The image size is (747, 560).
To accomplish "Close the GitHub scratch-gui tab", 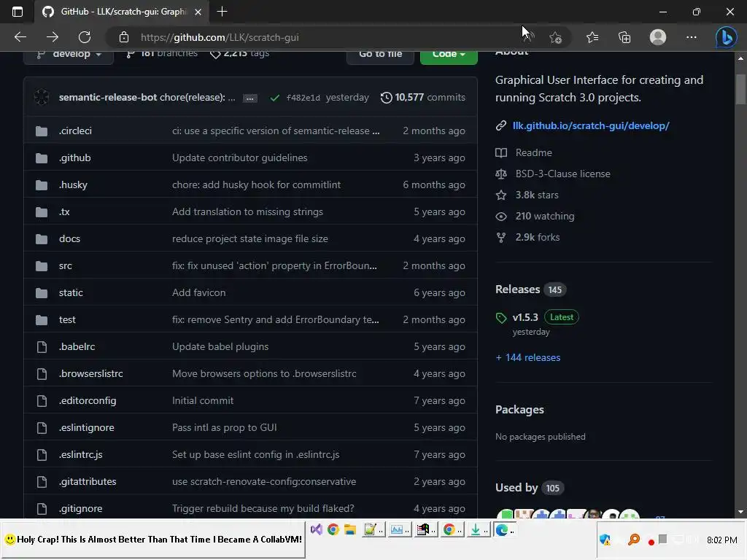I will [x=198, y=12].
